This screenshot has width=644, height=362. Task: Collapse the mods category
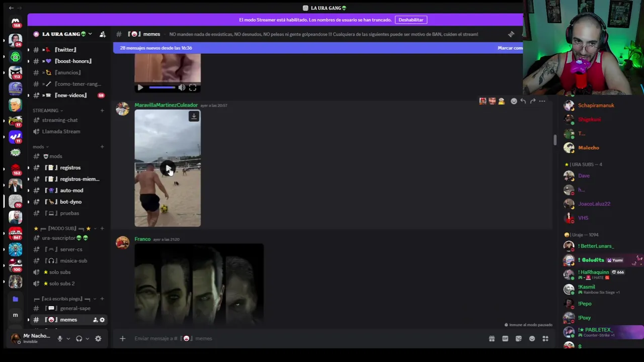point(41,147)
